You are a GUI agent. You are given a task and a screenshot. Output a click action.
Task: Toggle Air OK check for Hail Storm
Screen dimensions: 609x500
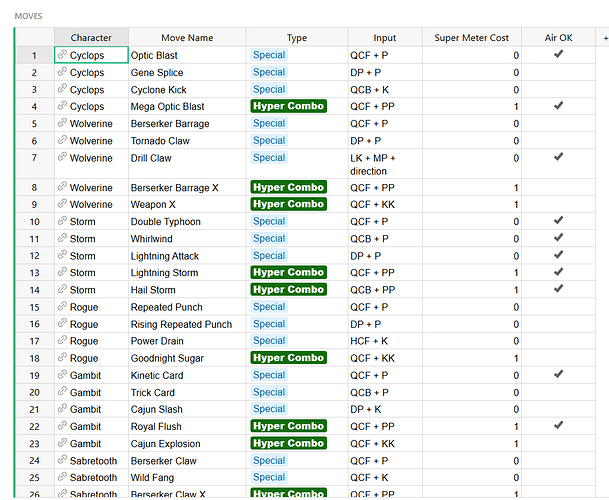[x=559, y=289]
